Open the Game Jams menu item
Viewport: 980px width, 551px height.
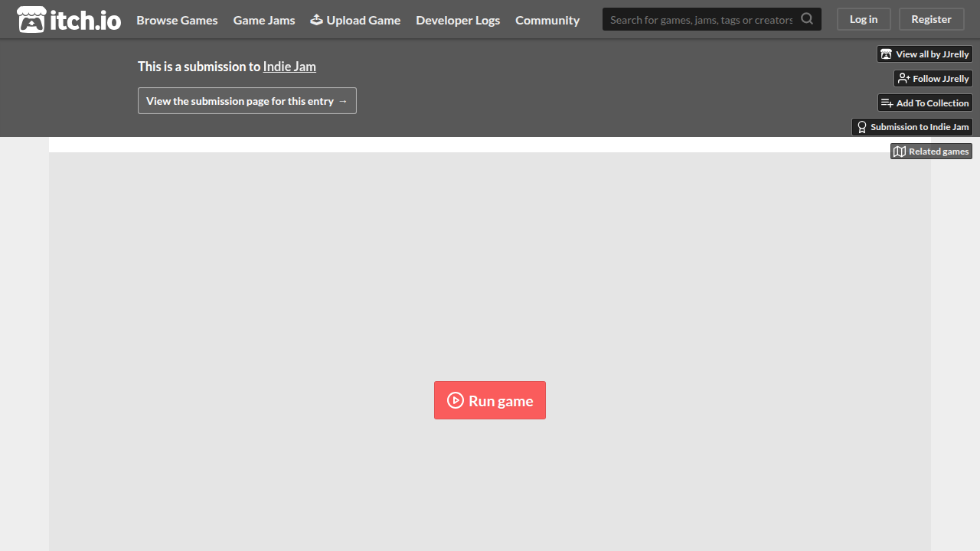[264, 20]
